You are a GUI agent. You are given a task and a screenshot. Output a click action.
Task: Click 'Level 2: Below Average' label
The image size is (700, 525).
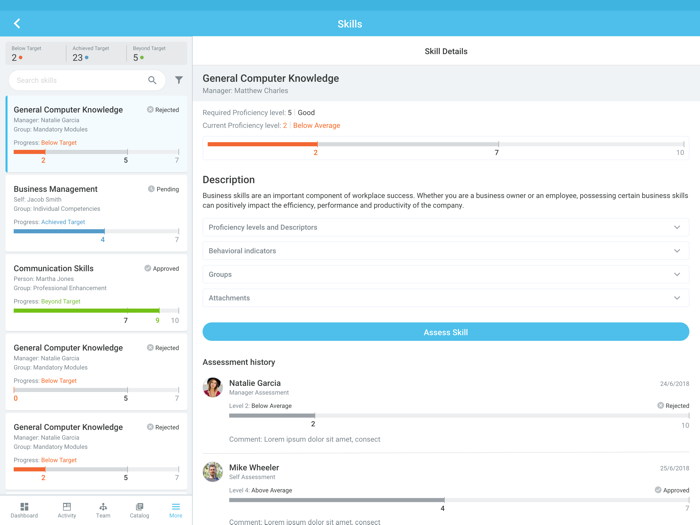[260, 406]
